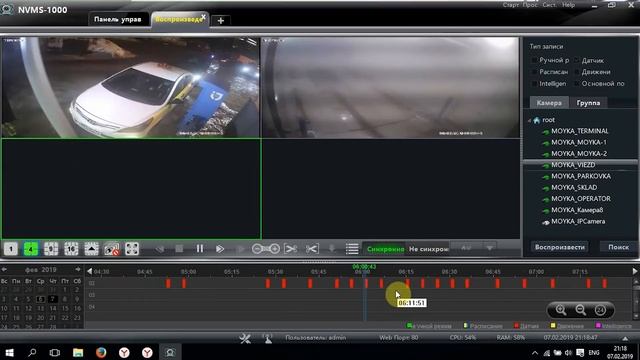Show hidden system tray icons
Image resolution: width=640 pixels, height=360 pixels.
535,353
